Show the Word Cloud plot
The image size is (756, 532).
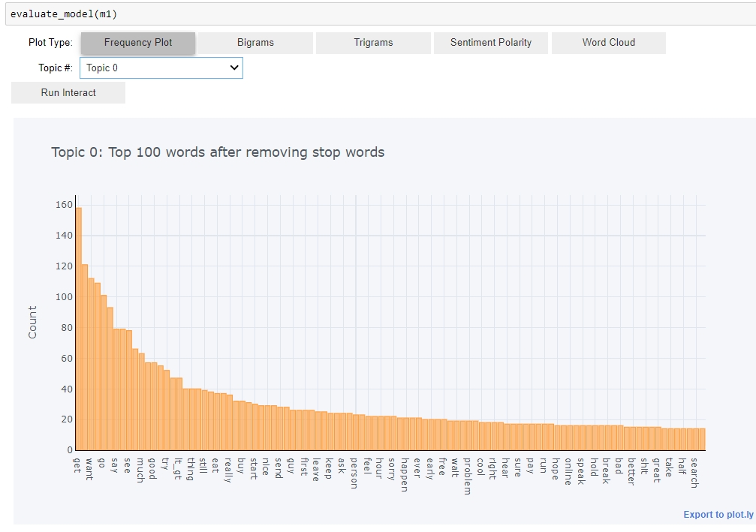click(x=608, y=43)
